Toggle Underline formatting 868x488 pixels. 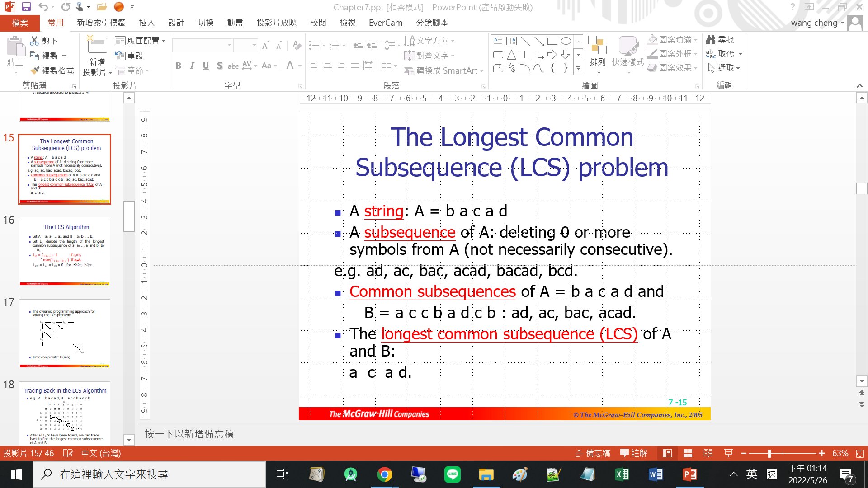click(206, 66)
